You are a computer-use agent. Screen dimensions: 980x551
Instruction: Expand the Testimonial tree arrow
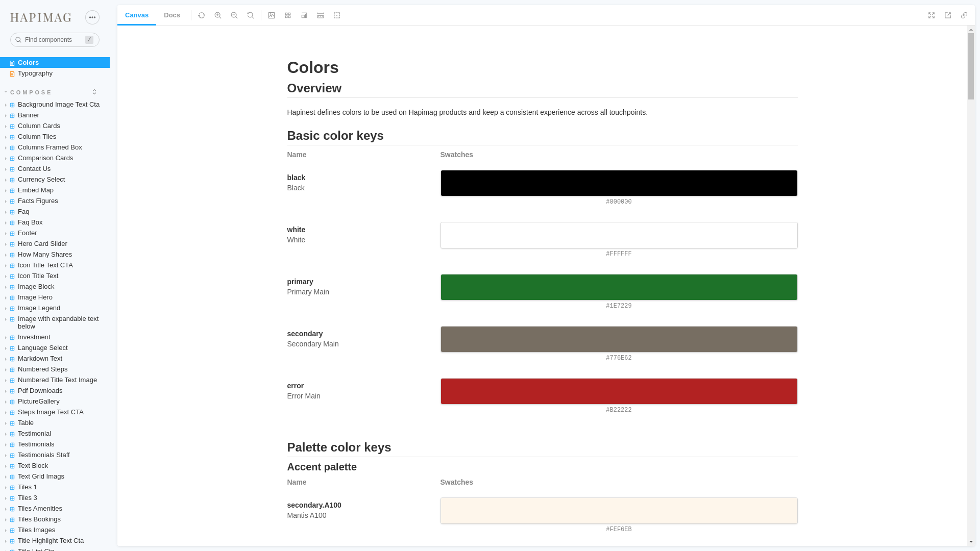coord(6,434)
